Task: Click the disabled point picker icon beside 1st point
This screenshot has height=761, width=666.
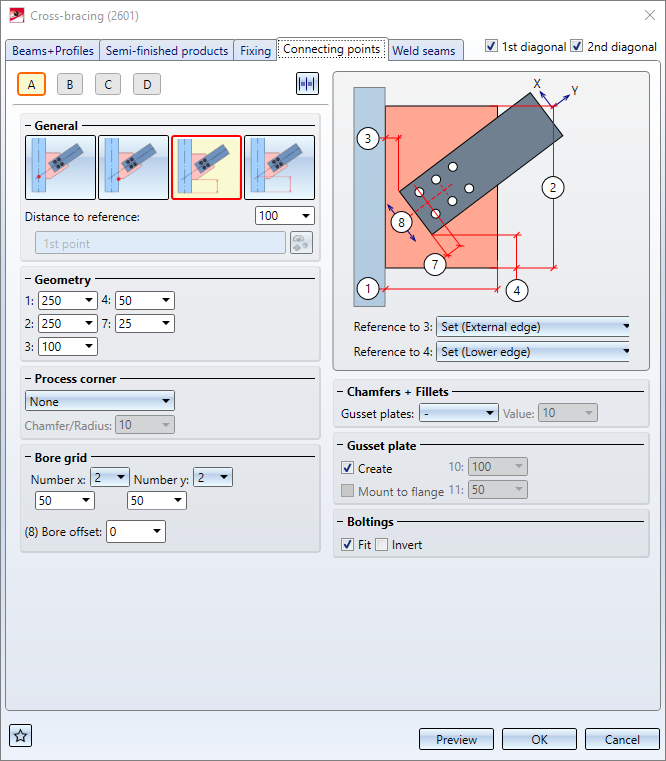Action: coord(301,243)
